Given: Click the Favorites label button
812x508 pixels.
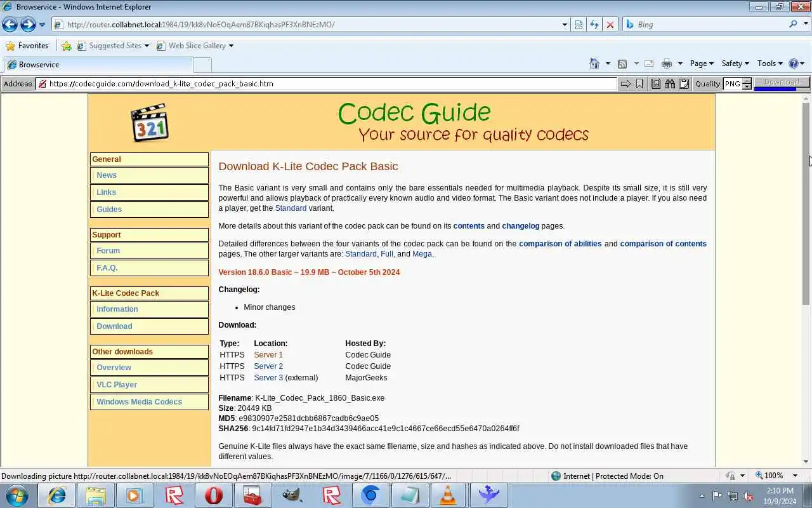Looking at the screenshot, I should click(27, 46).
